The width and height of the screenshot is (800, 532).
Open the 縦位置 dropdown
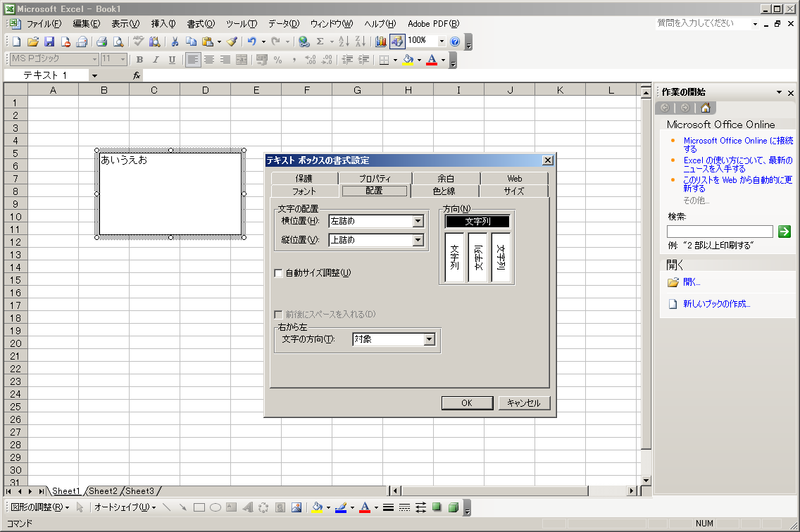pos(418,241)
